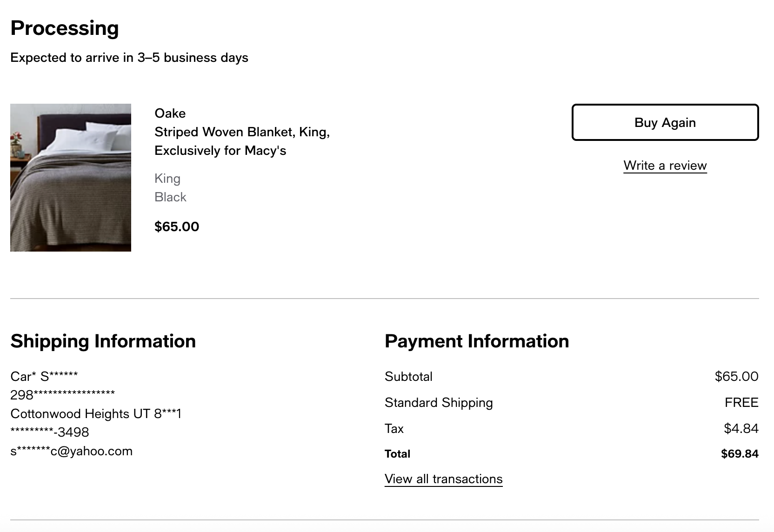This screenshot has height=532, width=774.
Task: Click the Subtotal label
Action: click(408, 377)
